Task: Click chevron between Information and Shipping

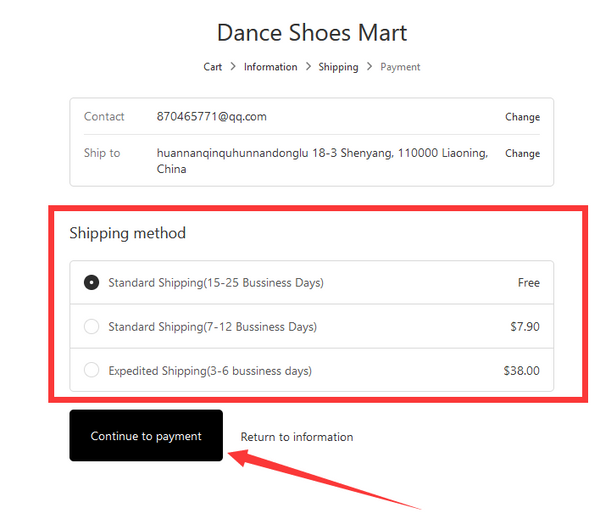Action: [308, 67]
